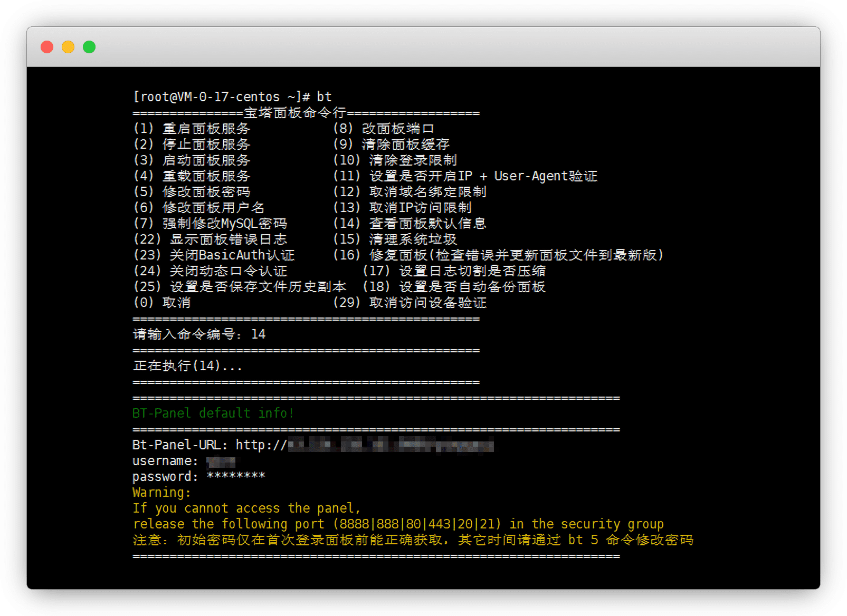847x616 pixels.
Task: Click the blurred username value
Action: pyautogui.click(x=221, y=461)
